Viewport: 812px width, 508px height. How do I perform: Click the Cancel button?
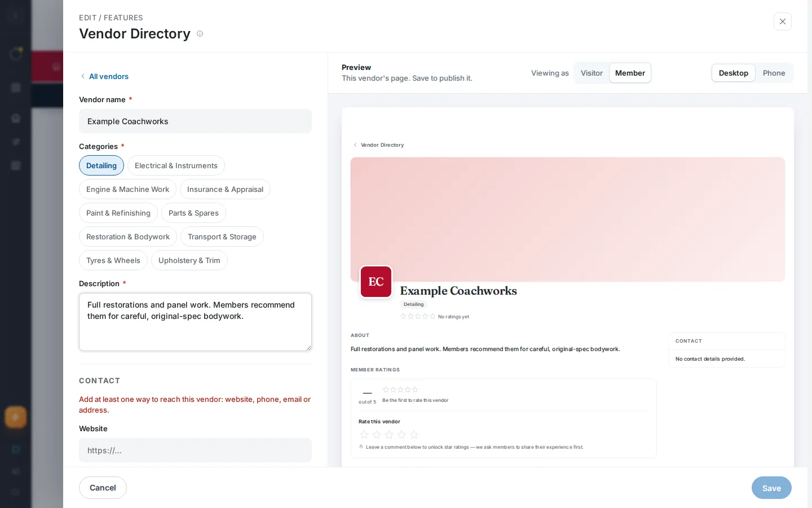103,488
